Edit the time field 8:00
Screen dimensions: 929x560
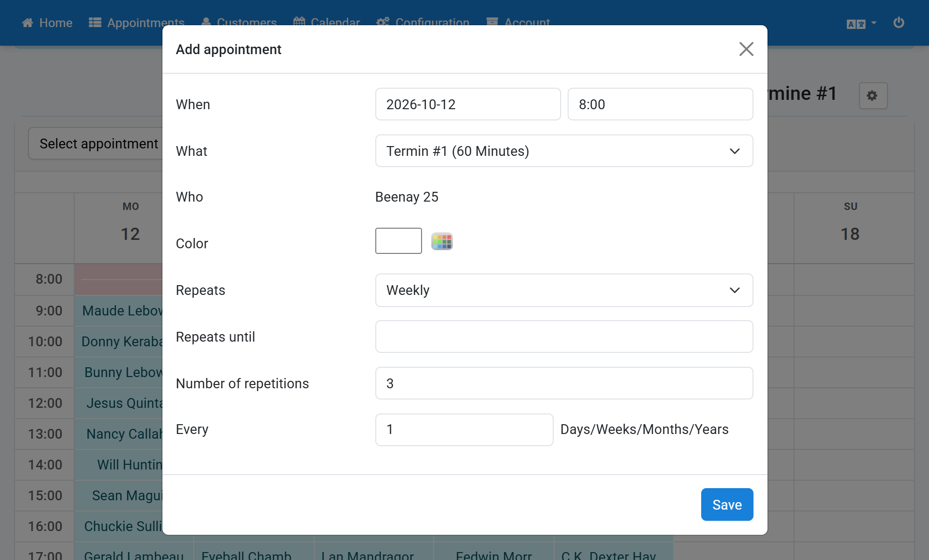[660, 104]
